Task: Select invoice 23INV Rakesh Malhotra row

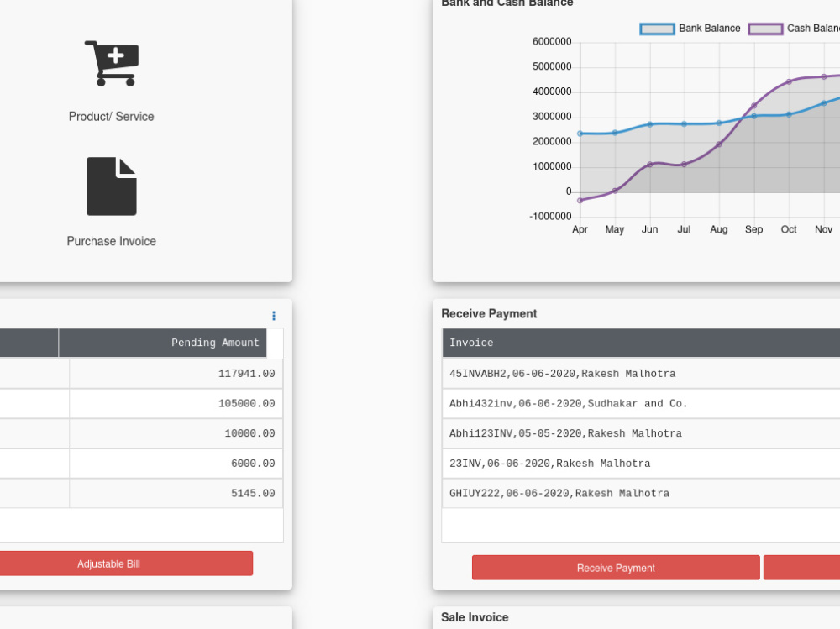Action: (x=641, y=464)
